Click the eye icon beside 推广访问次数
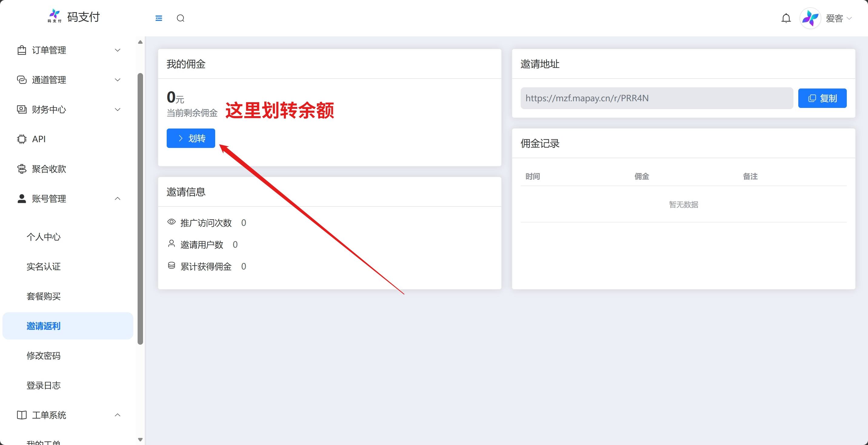 pos(172,222)
